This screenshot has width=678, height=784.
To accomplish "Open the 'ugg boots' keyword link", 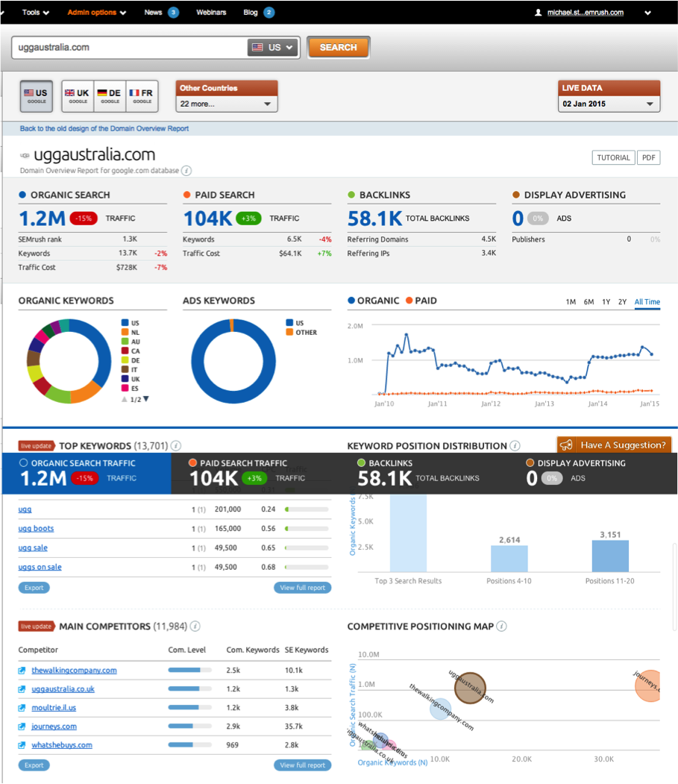I will (36, 528).
